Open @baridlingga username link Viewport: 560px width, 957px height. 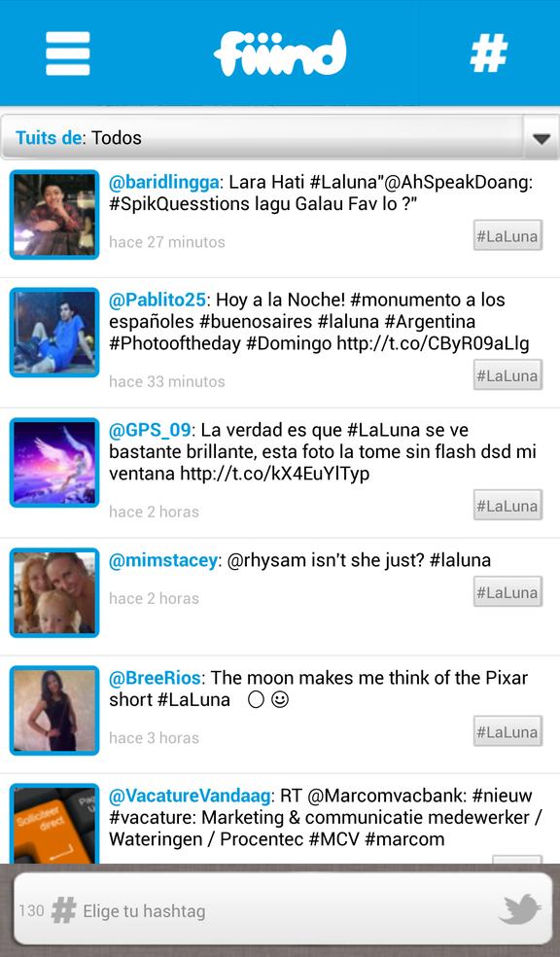click(x=163, y=183)
